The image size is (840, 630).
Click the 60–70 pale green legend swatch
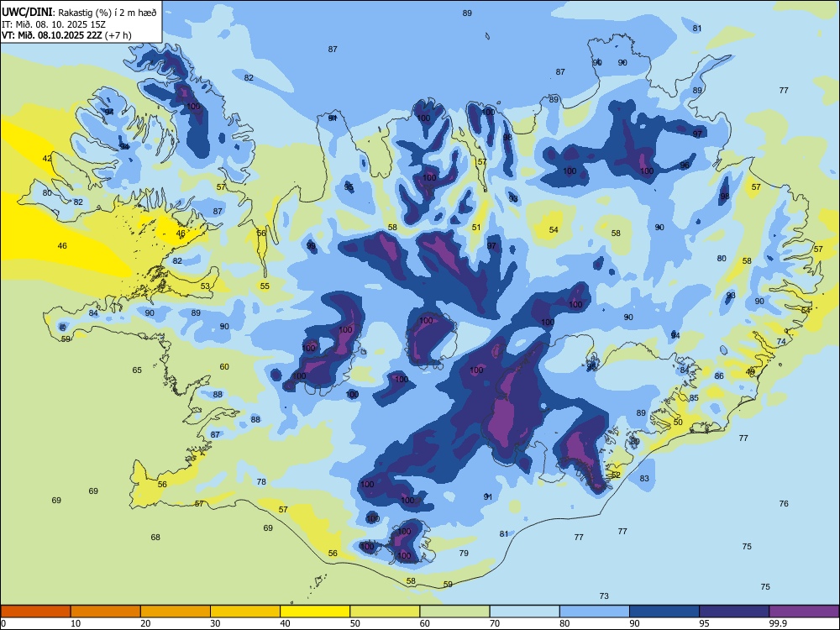pyautogui.click(x=454, y=612)
